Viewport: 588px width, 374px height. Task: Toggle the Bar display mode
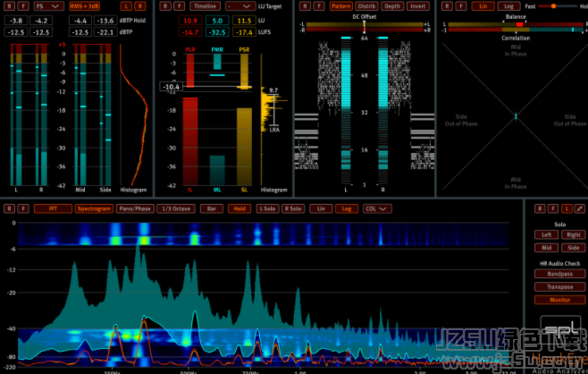[x=212, y=208]
